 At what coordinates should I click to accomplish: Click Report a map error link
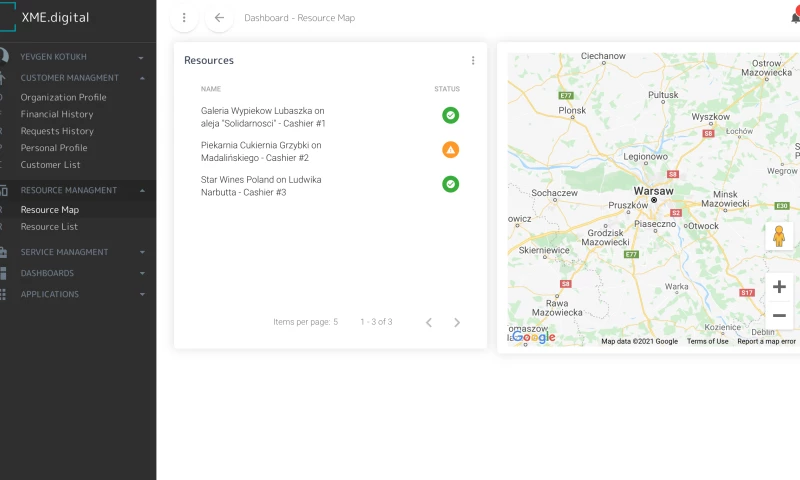[766, 342]
